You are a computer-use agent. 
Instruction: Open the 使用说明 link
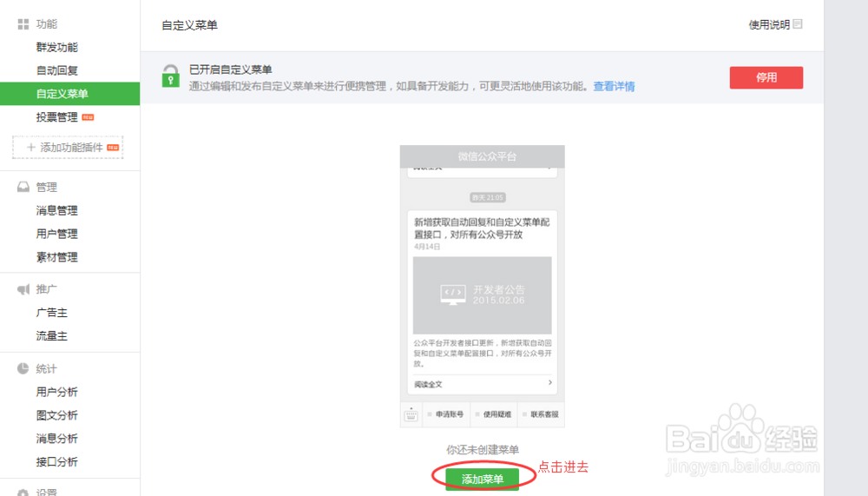[769, 24]
